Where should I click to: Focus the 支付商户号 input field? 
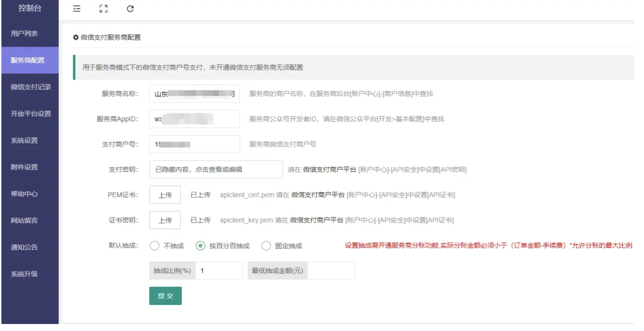point(195,144)
